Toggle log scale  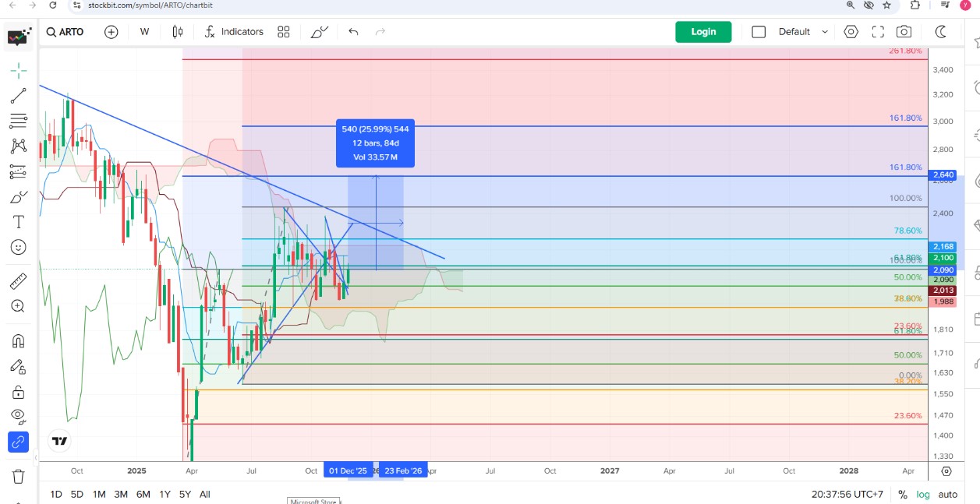pyautogui.click(x=925, y=495)
